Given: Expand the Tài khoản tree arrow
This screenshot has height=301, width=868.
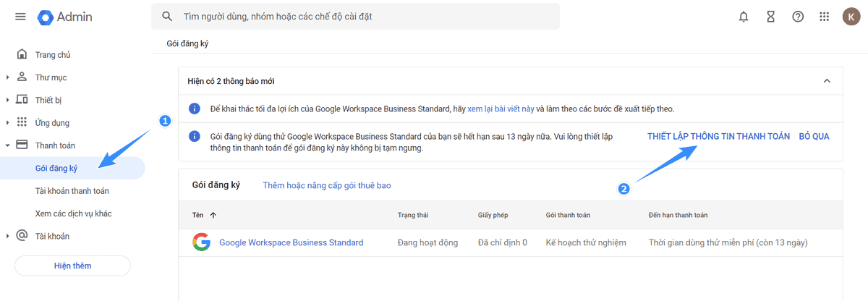Looking at the screenshot, I should click(x=7, y=236).
